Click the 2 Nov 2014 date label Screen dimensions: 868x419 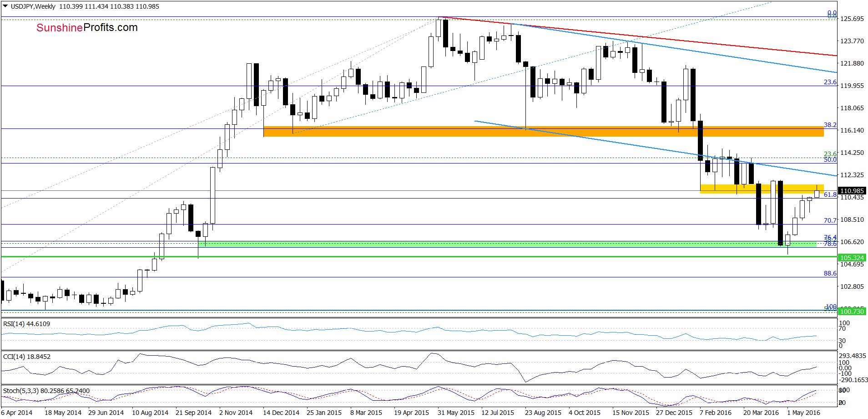(x=236, y=413)
